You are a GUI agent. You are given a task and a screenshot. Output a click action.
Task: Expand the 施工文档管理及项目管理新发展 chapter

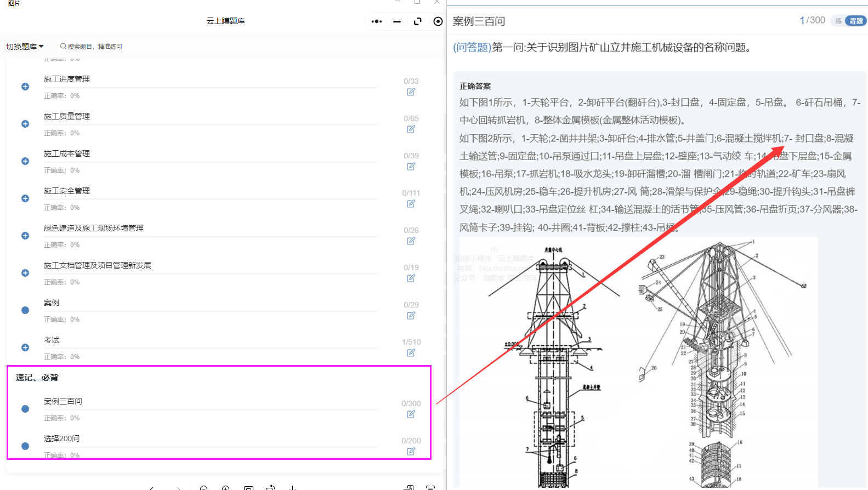coord(25,273)
